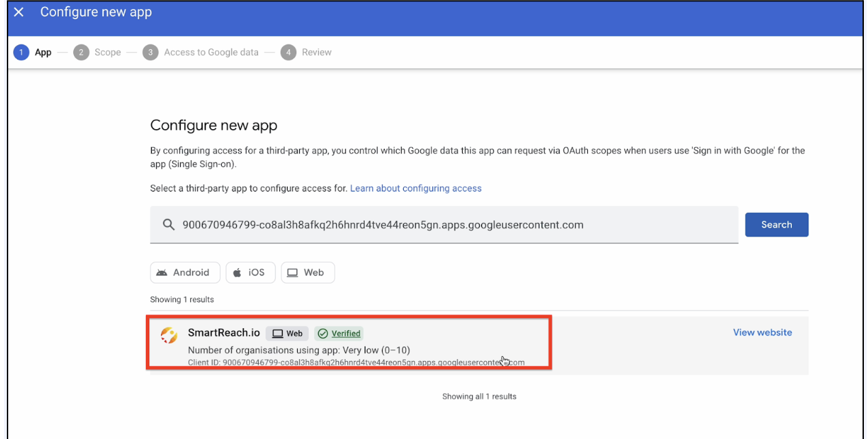Click the blue Search button
This screenshot has height=439, width=868.
(x=776, y=224)
